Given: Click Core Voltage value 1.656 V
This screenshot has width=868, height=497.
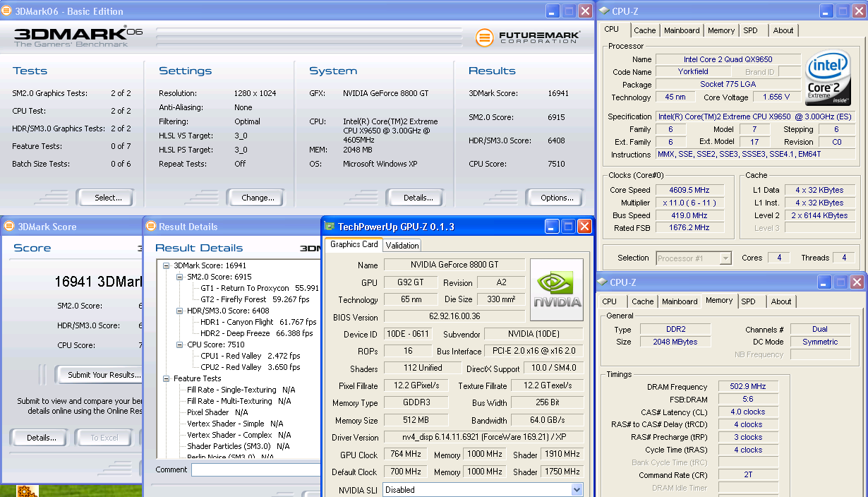Looking at the screenshot, I should (x=777, y=97).
